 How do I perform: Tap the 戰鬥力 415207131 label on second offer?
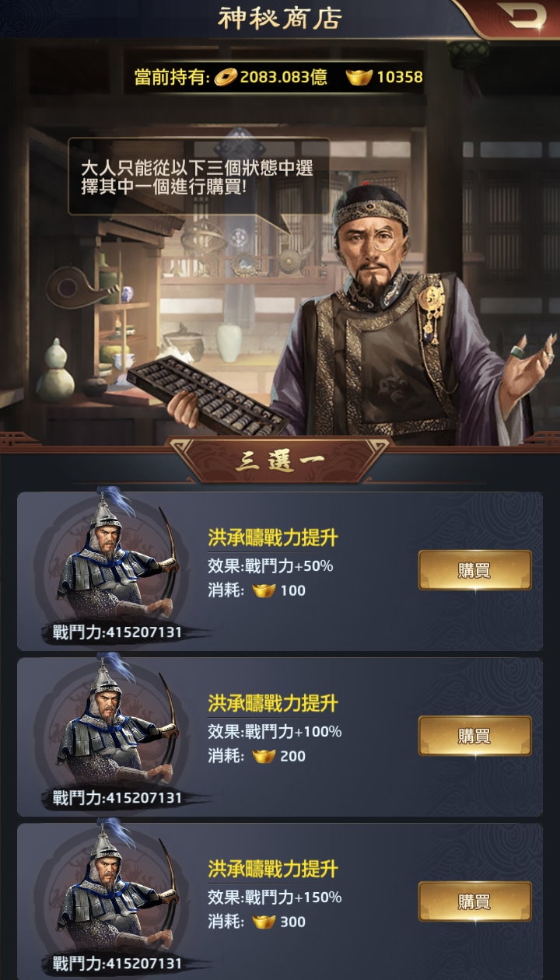[x=117, y=798]
